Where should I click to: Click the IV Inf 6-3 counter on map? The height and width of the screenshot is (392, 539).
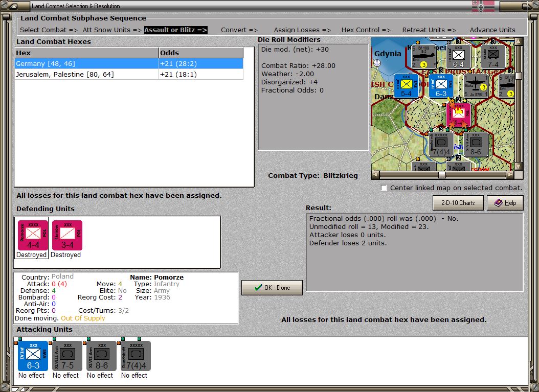[441, 86]
